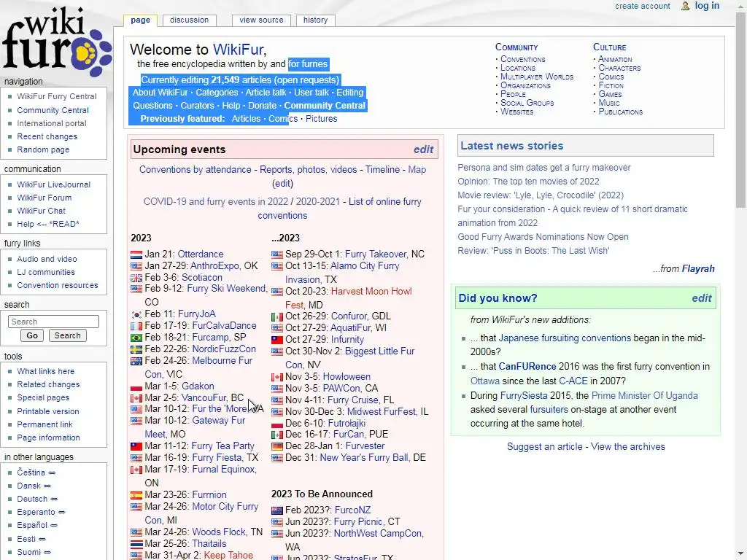The height and width of the screenshot is (560, 747).
Task: Click the UK flag beside Scotiacon
Action: 136,278
